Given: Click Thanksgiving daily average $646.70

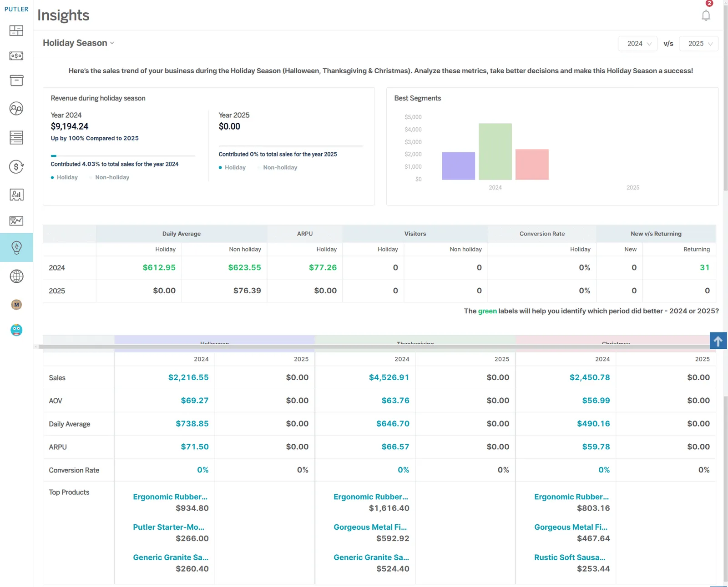Looking at the screenshot, I should coord(393,424).
